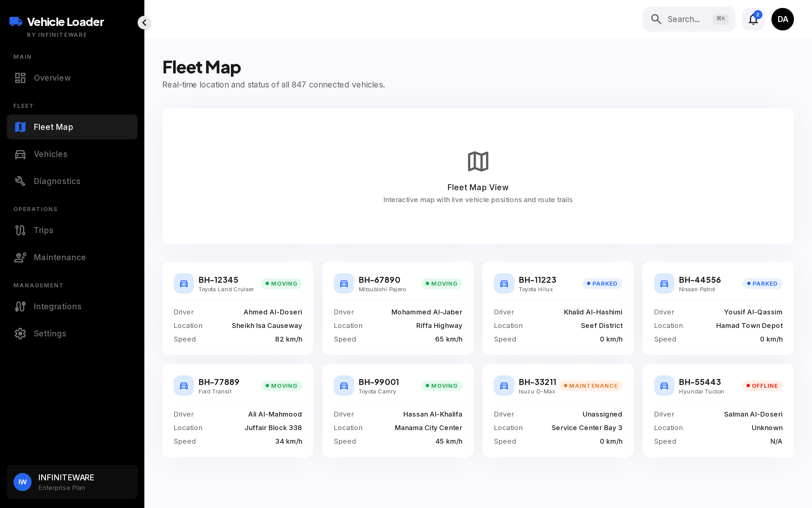812x508 pixels.
Task: Click the ⌘K shortcut badge
Action: [720, 19]
